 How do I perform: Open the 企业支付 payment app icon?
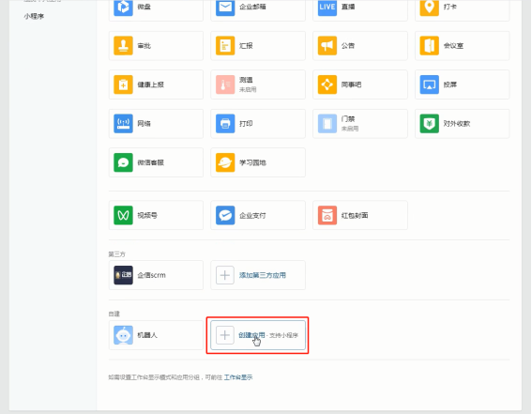pos(225,215)
